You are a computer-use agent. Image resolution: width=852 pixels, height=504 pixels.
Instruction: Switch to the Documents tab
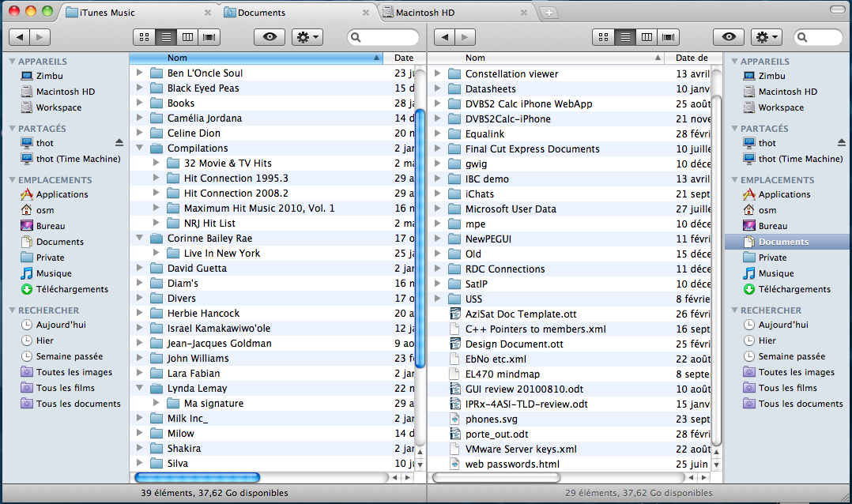point(296,12)
